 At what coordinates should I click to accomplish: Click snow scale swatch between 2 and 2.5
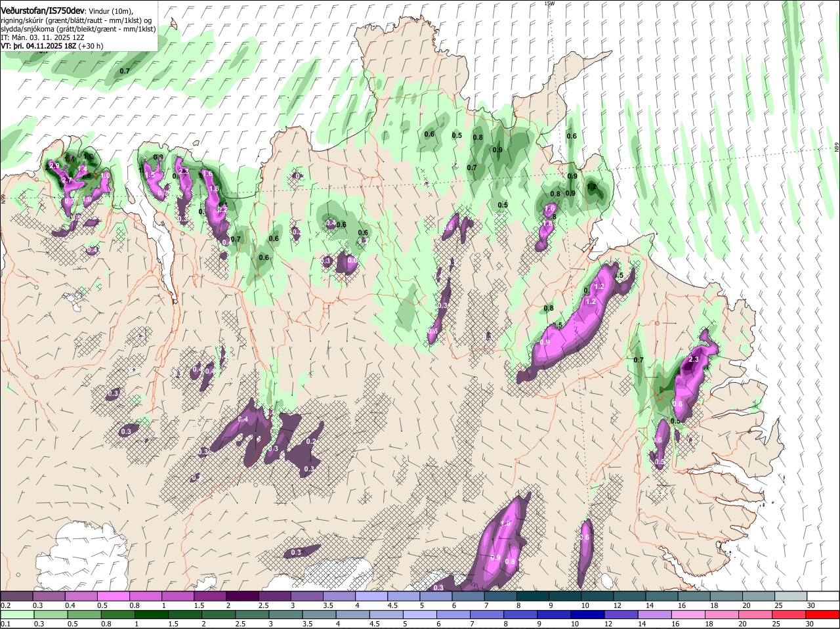coord(243,596)
